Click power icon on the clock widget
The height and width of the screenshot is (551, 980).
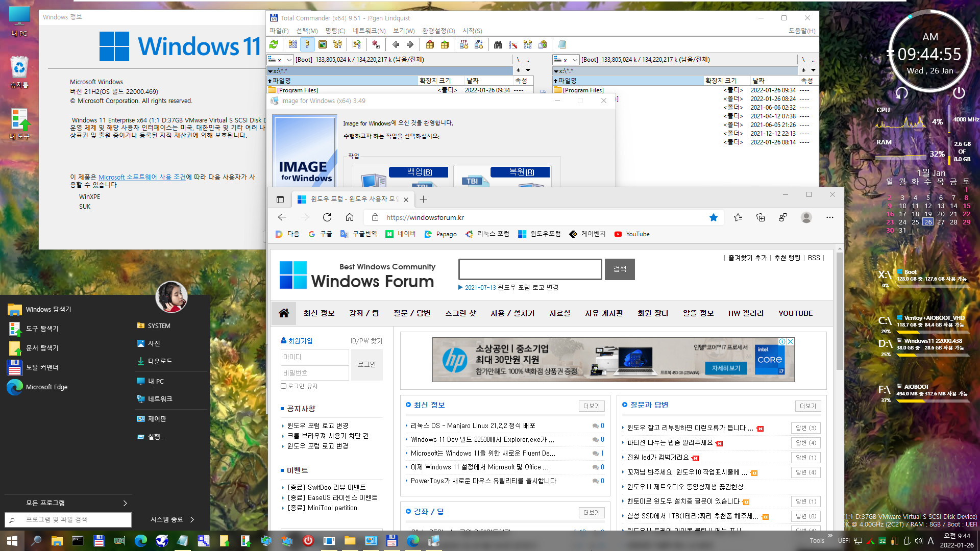pyautogui.click(x=959, y=93)
